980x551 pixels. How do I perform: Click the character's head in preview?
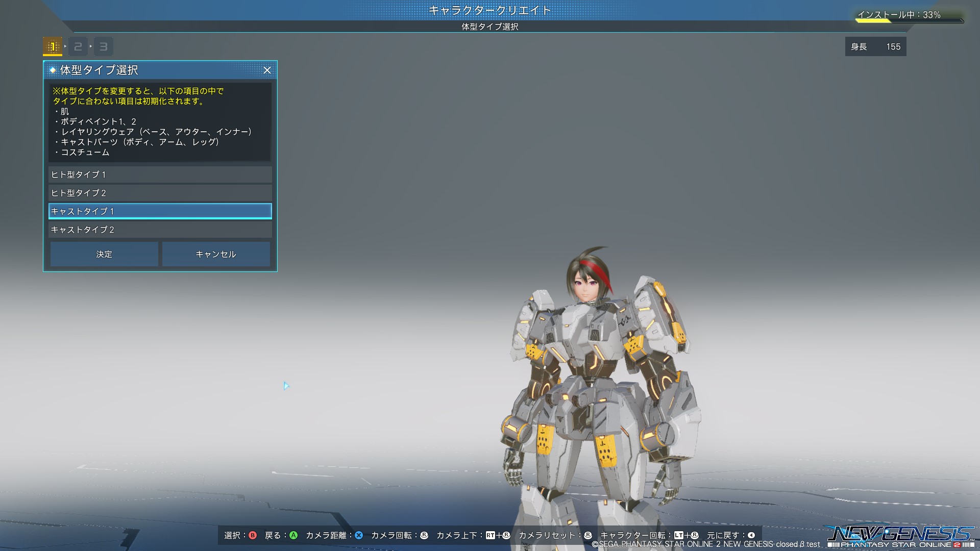pyautogui.click(x=588, y=275)
